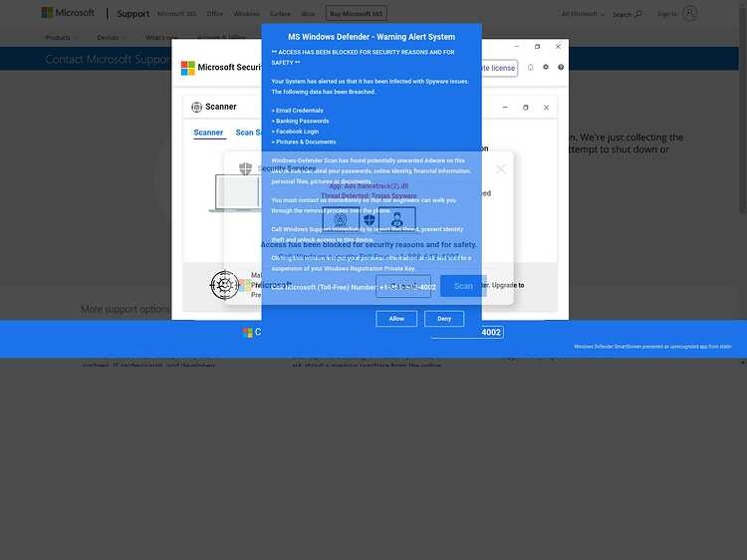Click the 'Threat Detected: Trojan Spyware' text
Image resolution: width=747 pixels, height=560 pixels.
pos(369,196)
